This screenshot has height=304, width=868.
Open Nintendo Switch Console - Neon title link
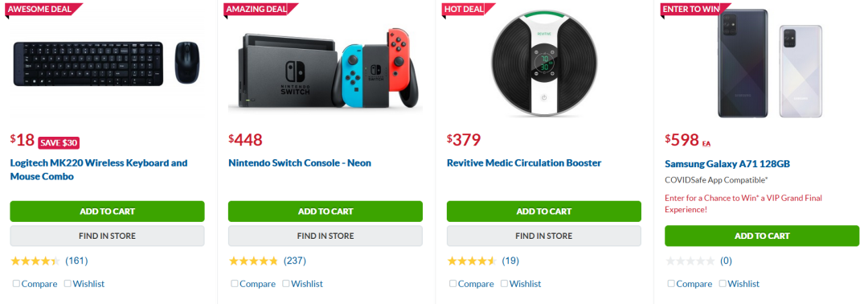[x=300, y=162]
